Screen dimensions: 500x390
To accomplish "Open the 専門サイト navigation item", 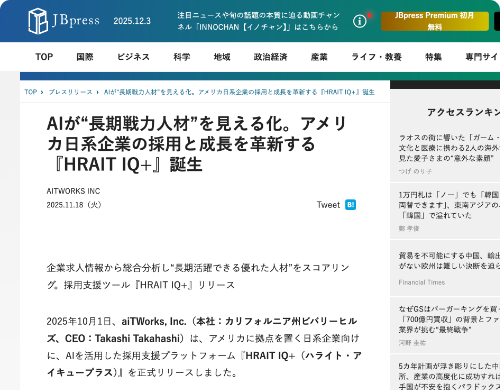I will [482, 57].
